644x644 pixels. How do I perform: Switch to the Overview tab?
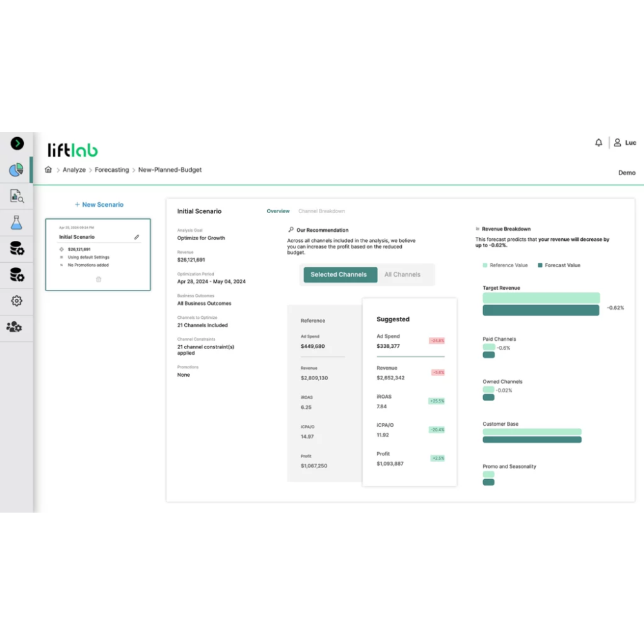coord(278,211)
